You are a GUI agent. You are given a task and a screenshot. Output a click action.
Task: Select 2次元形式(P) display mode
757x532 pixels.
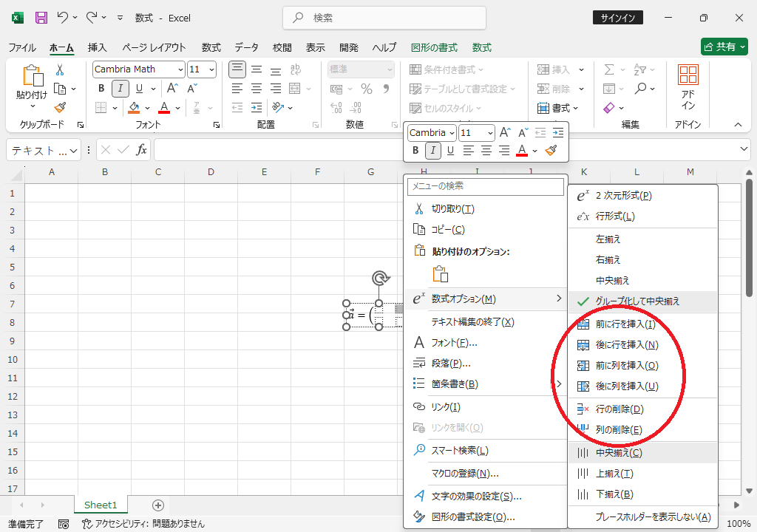coord(642,196)
